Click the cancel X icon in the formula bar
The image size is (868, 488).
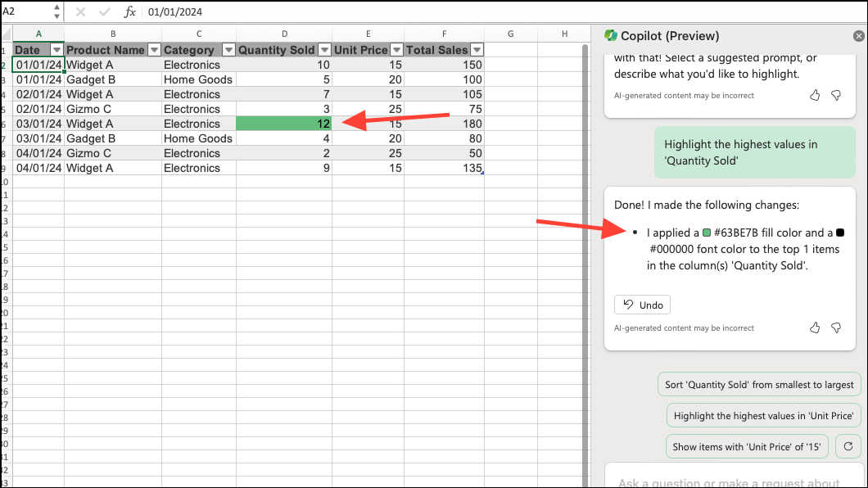79,12
